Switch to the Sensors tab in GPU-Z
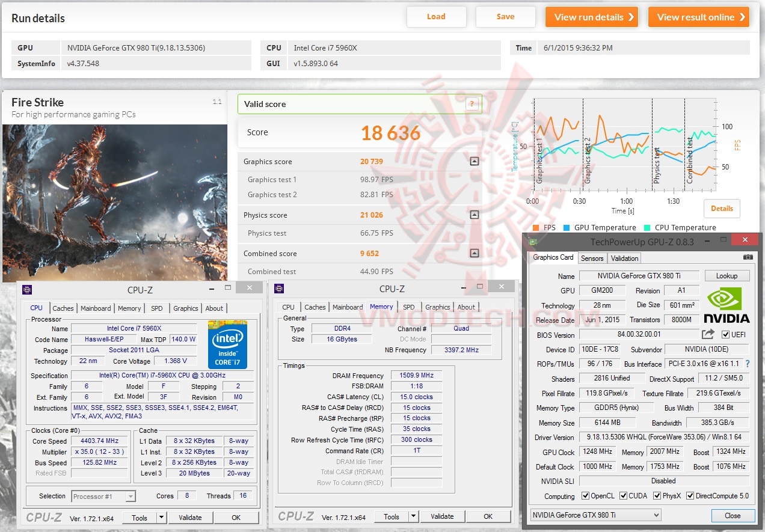Screen dimensions: 765x532 (592, 258)
